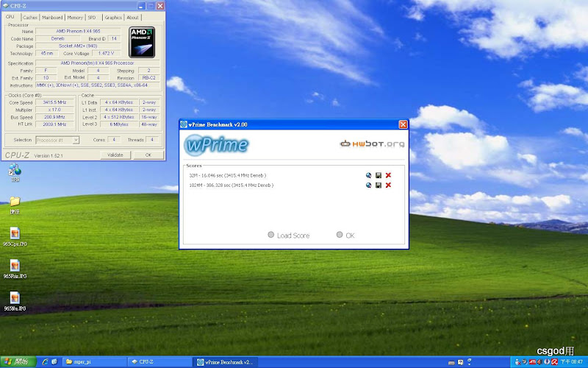
Task: Click the Core Voltage 1.472 V value
Action: tap(106, 53)
